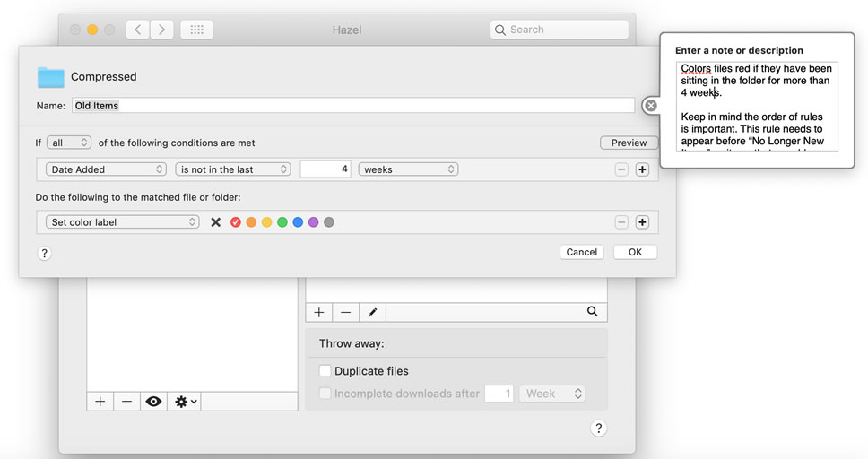Screen dimensions: 868x459
Task: Open the 'is not in the last' dropdown
Action: pos(233,169)
